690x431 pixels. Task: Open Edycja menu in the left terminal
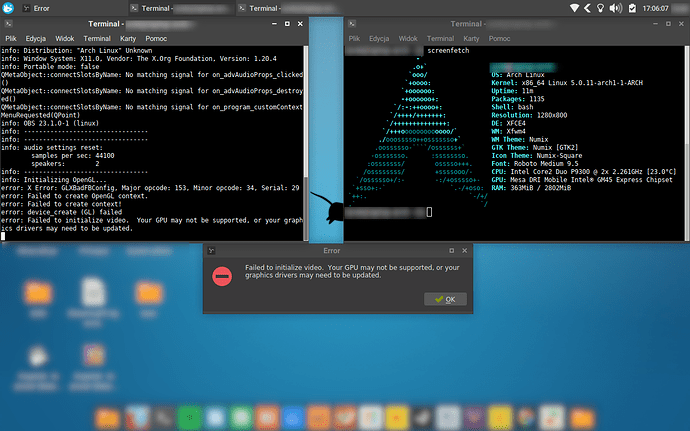[x=36, y=37]
